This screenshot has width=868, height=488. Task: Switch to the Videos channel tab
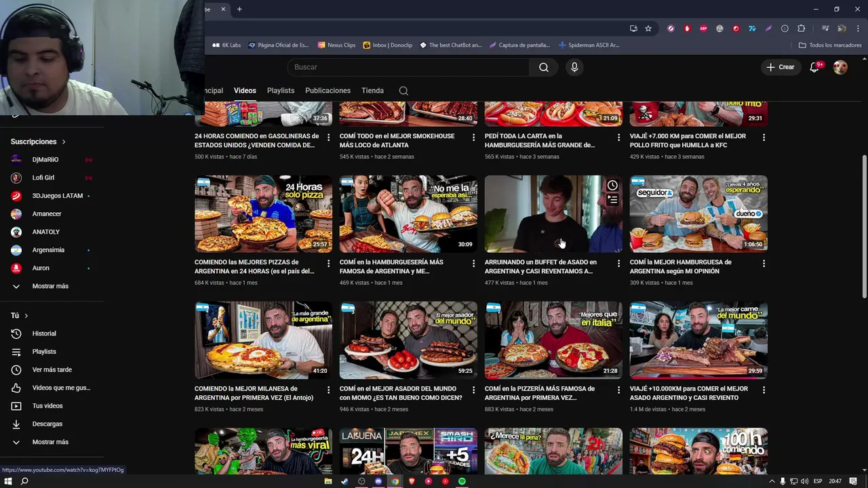click(245, 91)
